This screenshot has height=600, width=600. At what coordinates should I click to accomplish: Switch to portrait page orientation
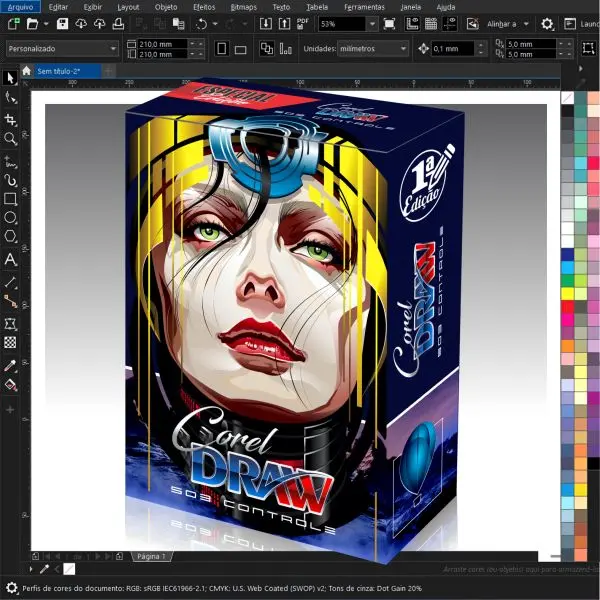(x=222, y=48)
